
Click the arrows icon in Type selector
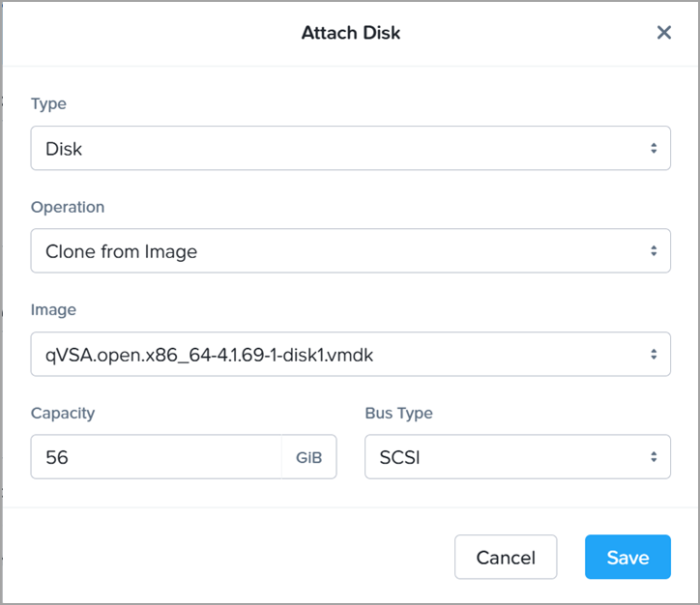point(654,149)
